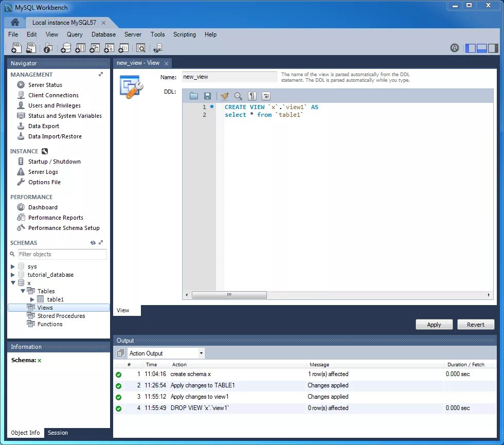The height and width of the screenshot is (445, 504).
Task: Select the DROP VIEW output row
Action: (304, 408)
